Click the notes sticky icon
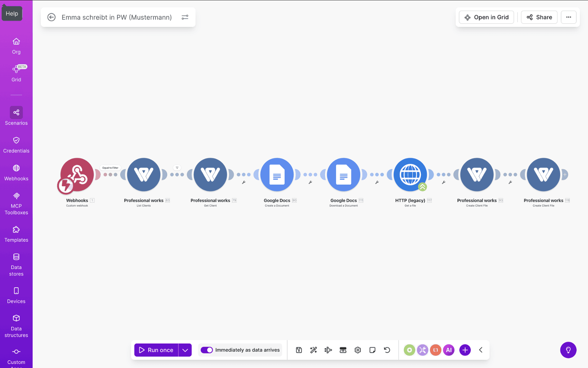Viewport: 588px width, 368px height. coord(372,350)
